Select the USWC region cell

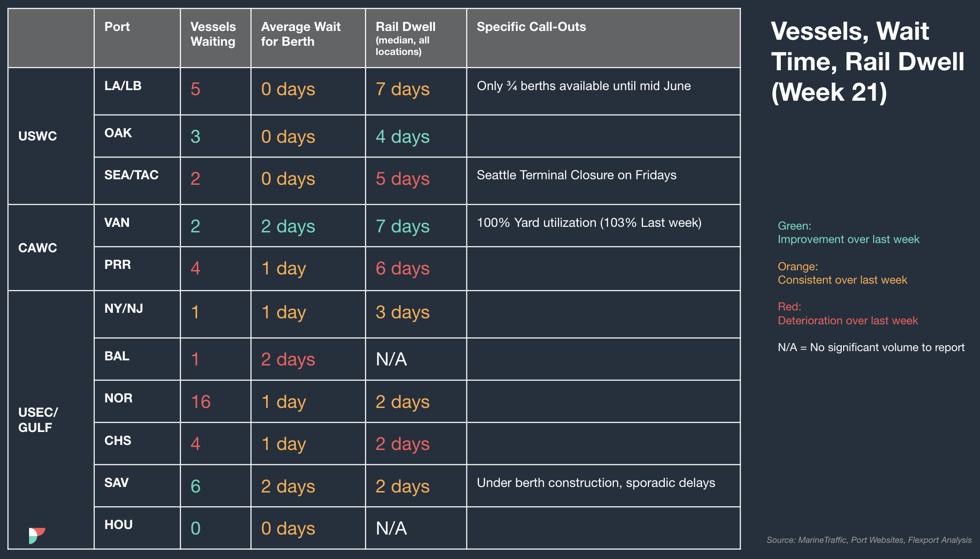(x=51, y=136)
